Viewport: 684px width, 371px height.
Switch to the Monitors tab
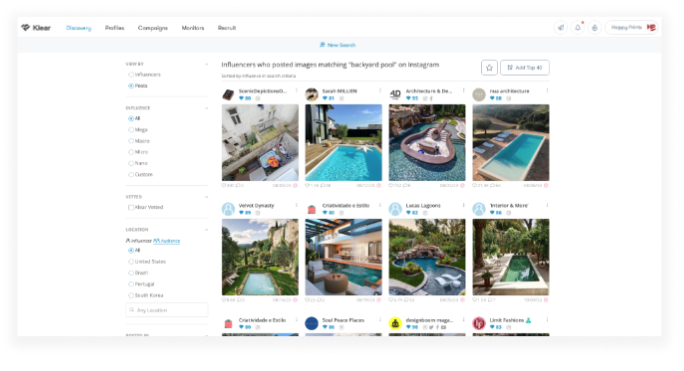coord(193,28)
